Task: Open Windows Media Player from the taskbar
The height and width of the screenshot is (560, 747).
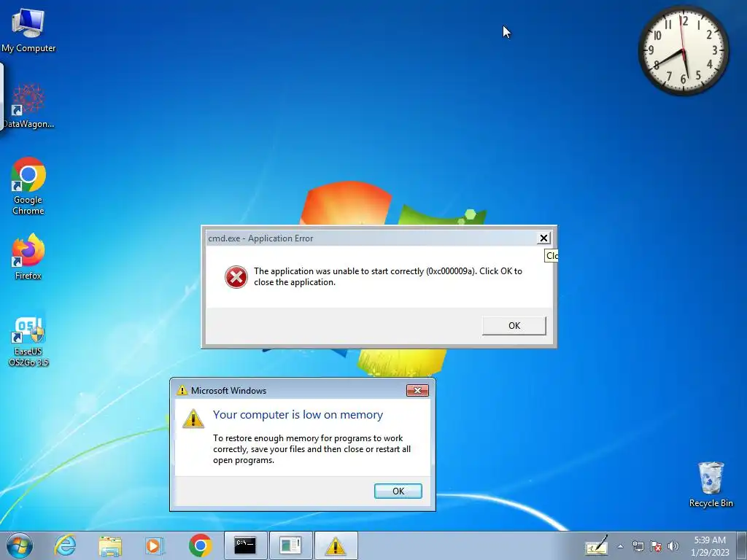Action: point(155,545)
